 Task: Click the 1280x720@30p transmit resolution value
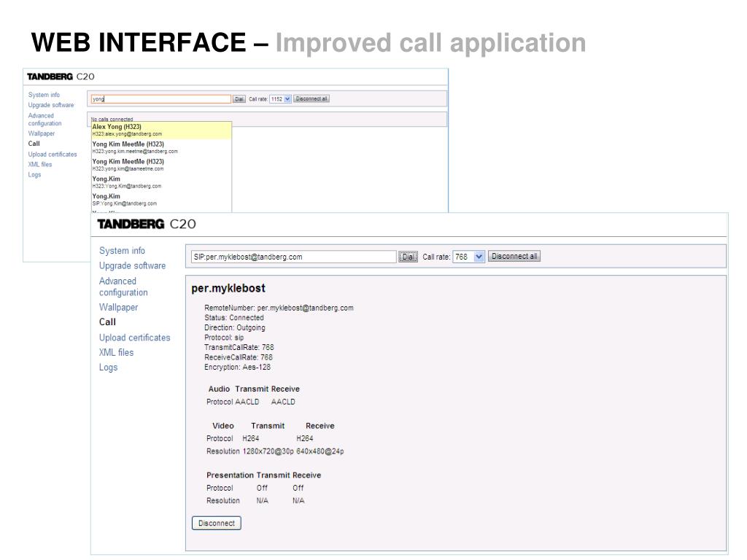268,451
